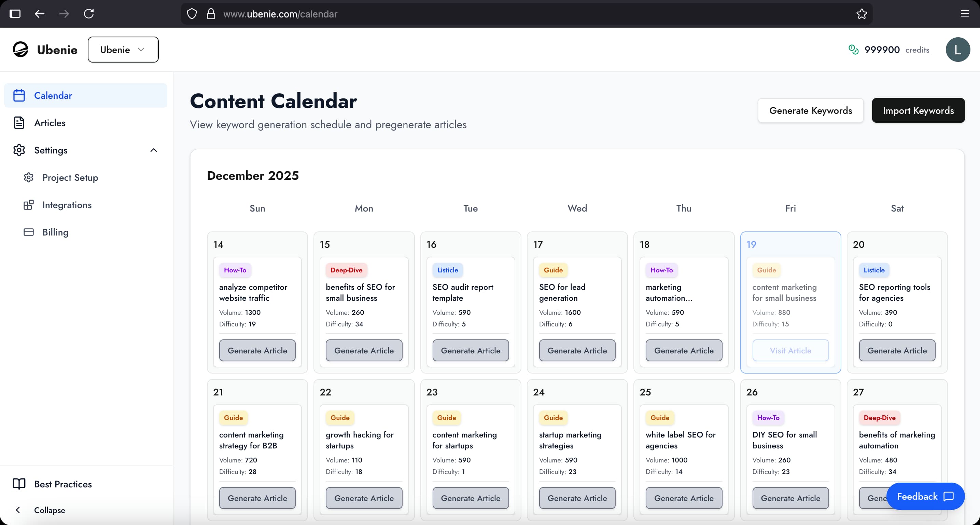The height and width of the screenshot is (525, 980).
Task: Open the Ubenie workspace dropdown
Action: point(123,49)
